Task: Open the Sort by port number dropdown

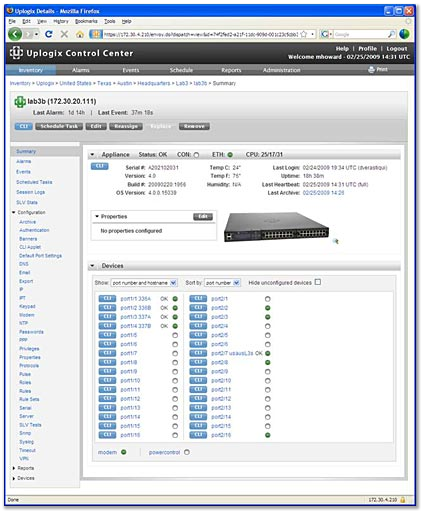Action: click(222, 283)
